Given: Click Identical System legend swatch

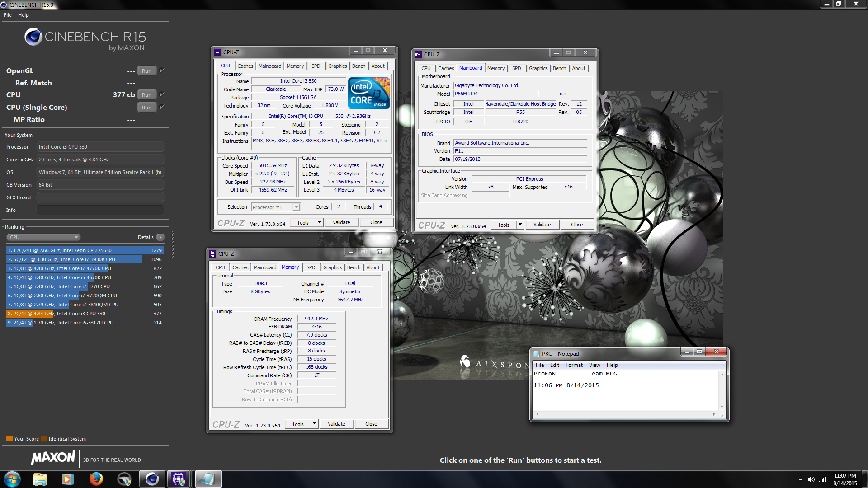Looking at the screenshot, I should pyautogui.click(x=44, y=439).
